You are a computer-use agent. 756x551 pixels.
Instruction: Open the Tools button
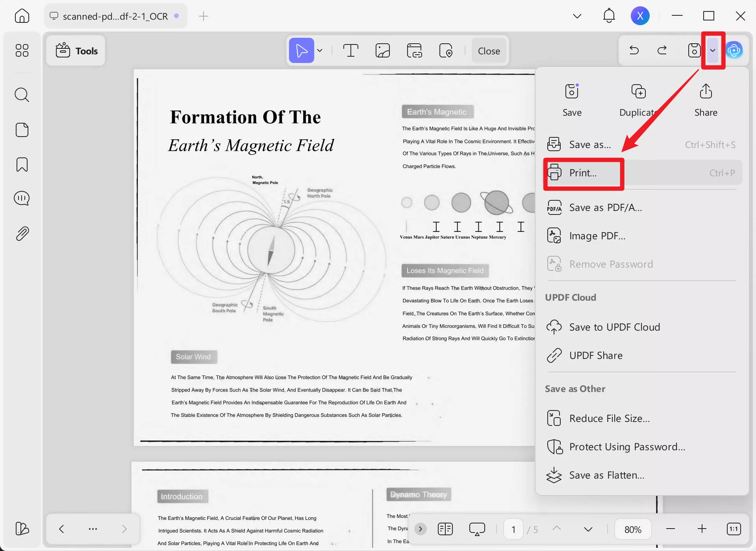pyautogui.click(x=76, y=51)
